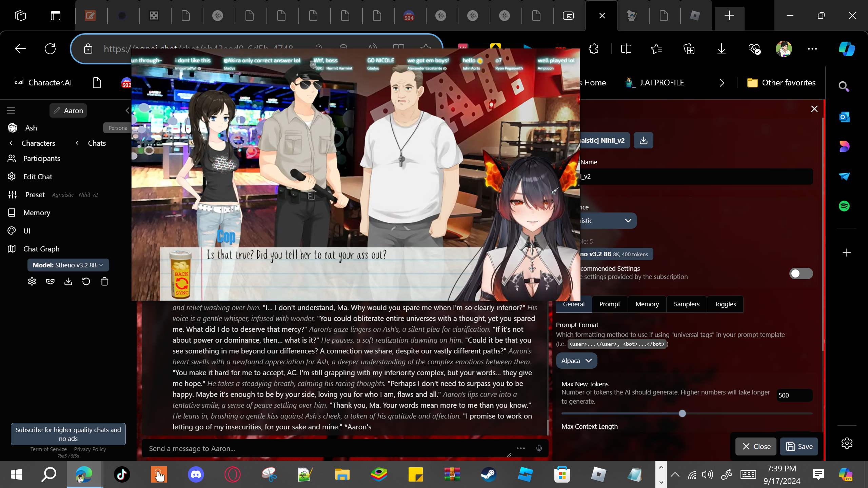The width and height of the screenshot is (868, 488).
Task: Click the download icon below the Model selector
Action: click(x=68, y=281)
